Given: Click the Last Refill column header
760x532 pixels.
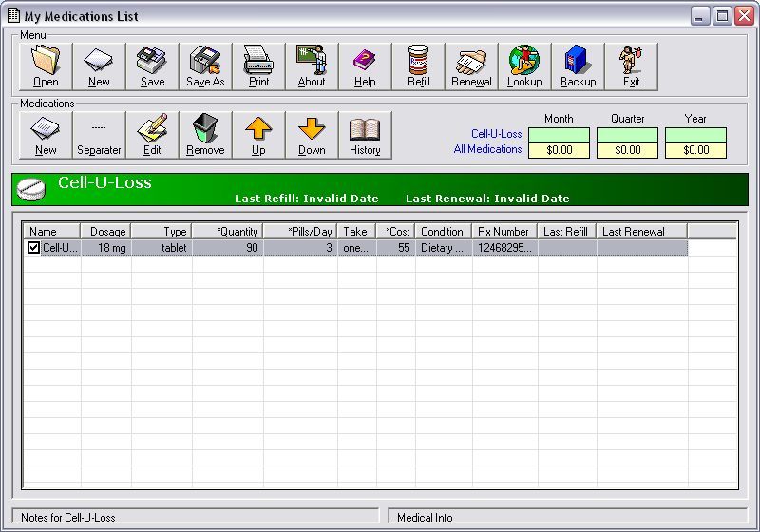Looking at the screenshot, I should click(x=567, y=232).
